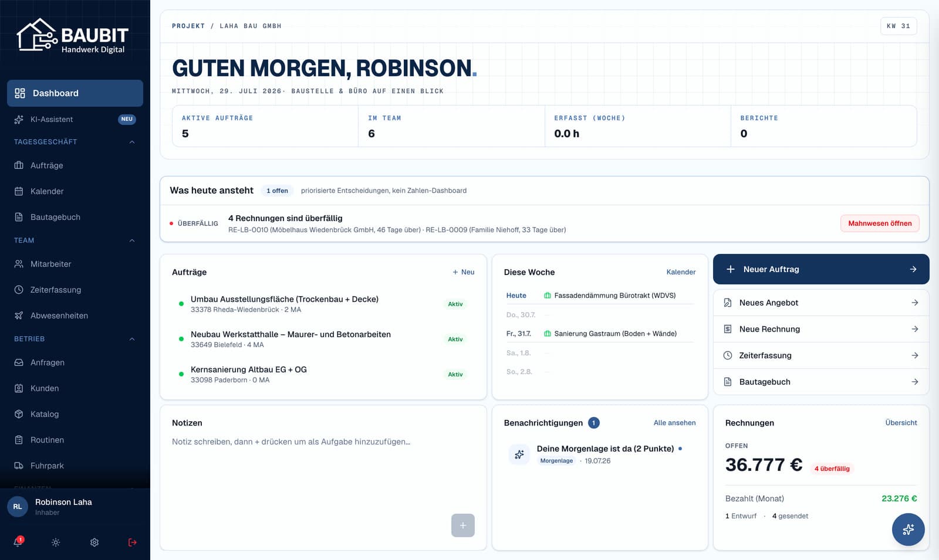The width and height of the screenshot is (939, 560).
Task: Click the 4 überfällig badge
Action: tap(832, 469)
